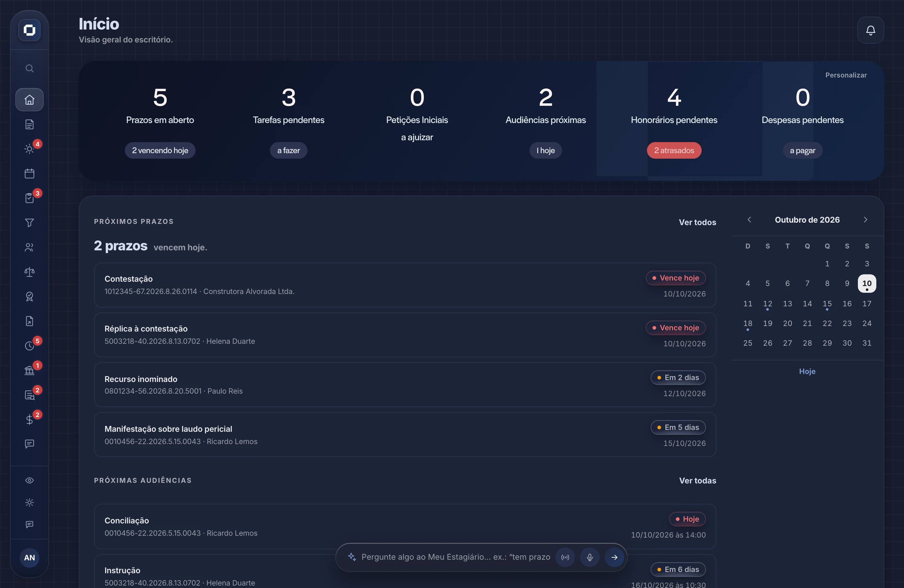904x588 pixels.
Task: Open the search icon in the sidebar
Action: [29, 68]
